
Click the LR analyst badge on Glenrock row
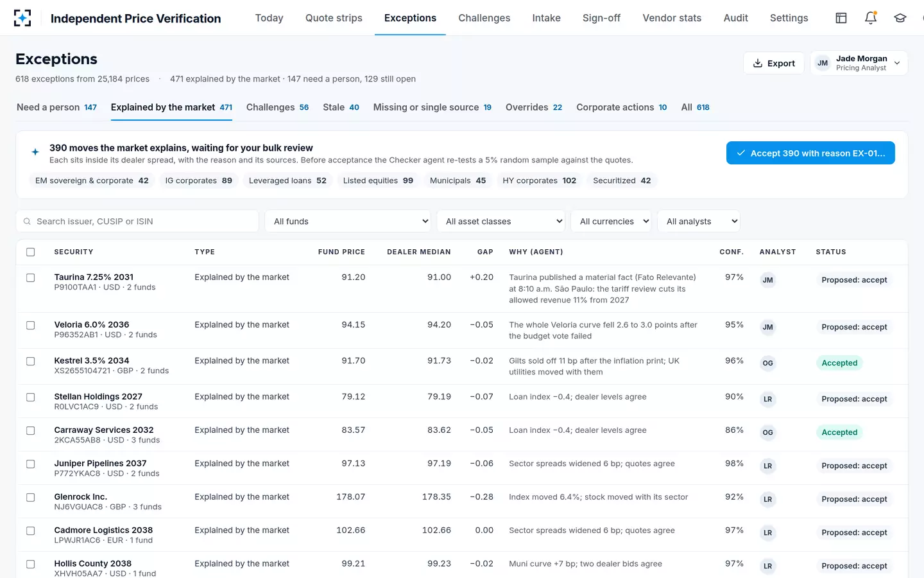pyautogui.click(x=767, y=500)
